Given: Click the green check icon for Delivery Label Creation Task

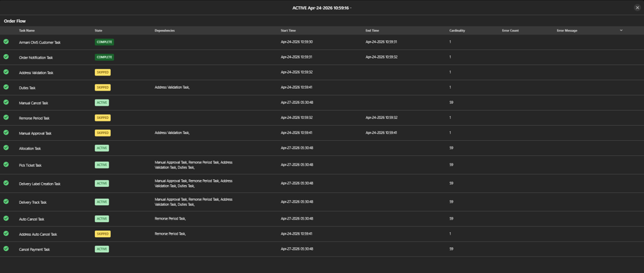Looking at the screenshot, I should tap(6, 183).
